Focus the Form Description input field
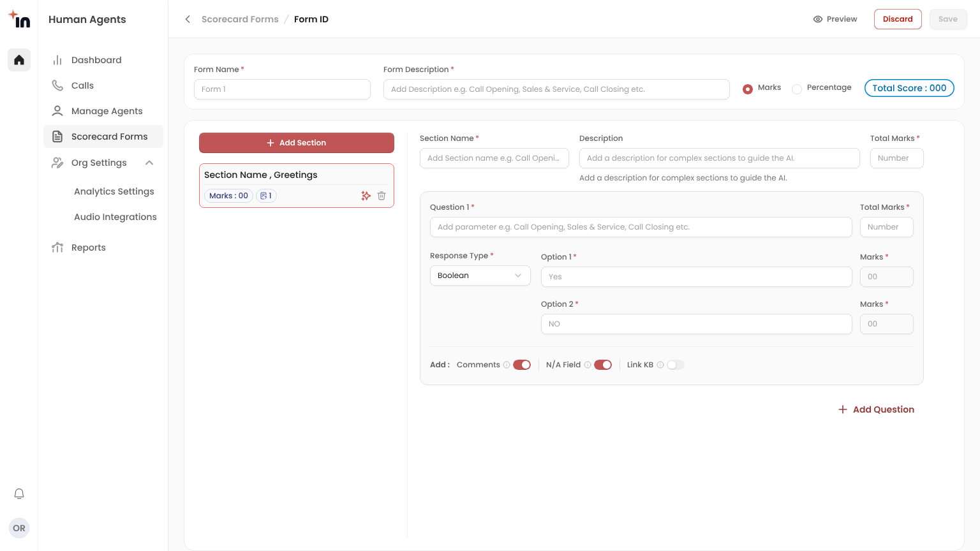Viewport: 980px width, 551px height. pos(556,89)
